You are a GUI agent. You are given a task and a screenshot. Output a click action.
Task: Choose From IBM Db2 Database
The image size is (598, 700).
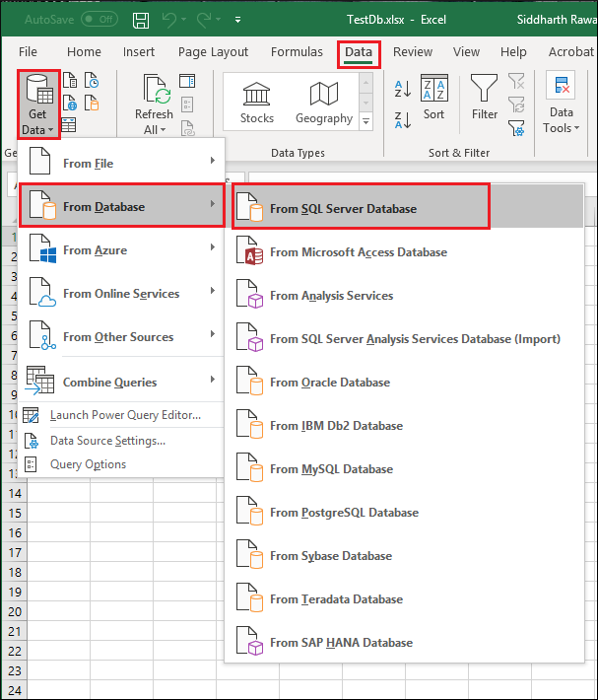pyautogui.click(x=405, y=426)
